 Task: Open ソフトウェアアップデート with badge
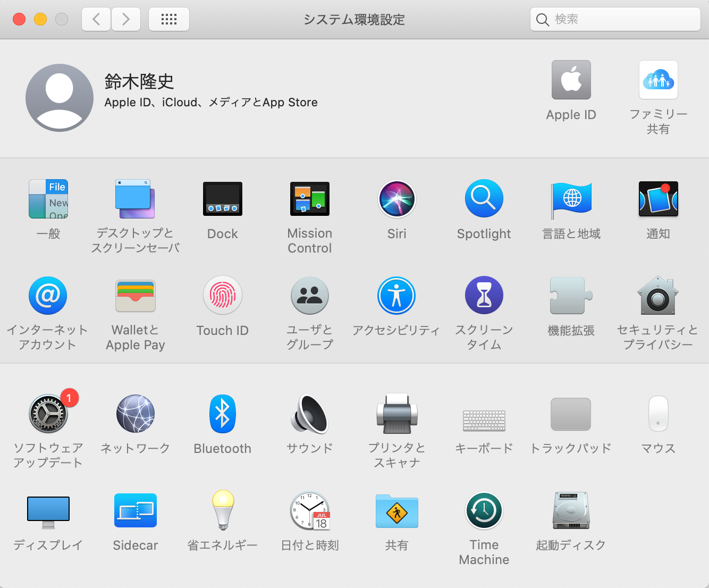pos(48,414)
